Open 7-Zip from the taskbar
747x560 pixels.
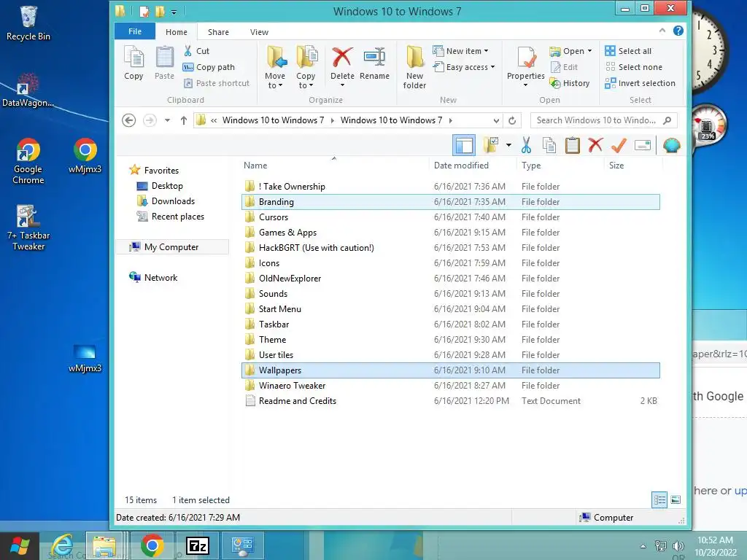(x=197, y=545)
